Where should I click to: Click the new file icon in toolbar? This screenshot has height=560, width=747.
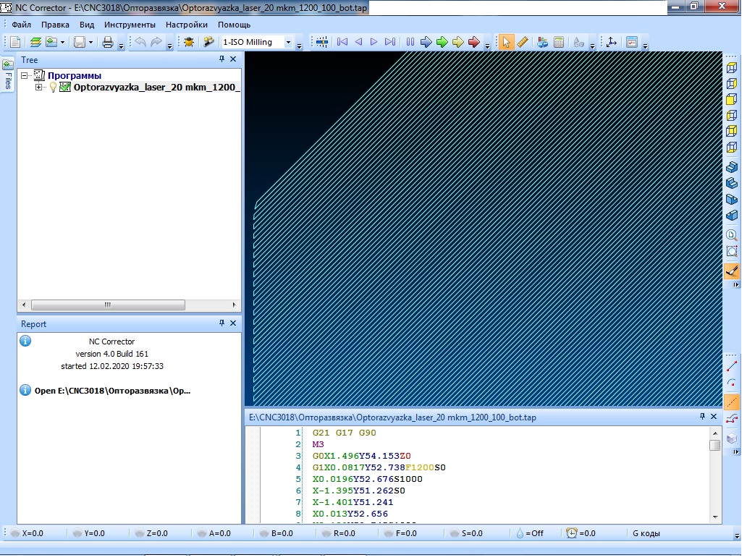tap(15, 42)
